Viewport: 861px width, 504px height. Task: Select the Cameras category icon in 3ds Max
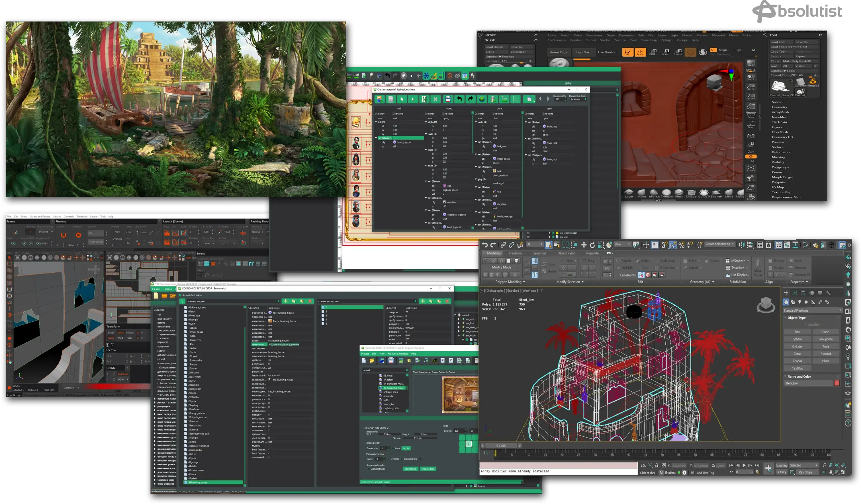click(806, 302)
